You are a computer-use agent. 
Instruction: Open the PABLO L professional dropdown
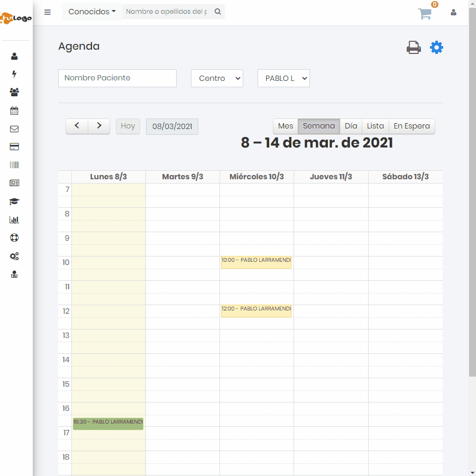click(283, 78)
